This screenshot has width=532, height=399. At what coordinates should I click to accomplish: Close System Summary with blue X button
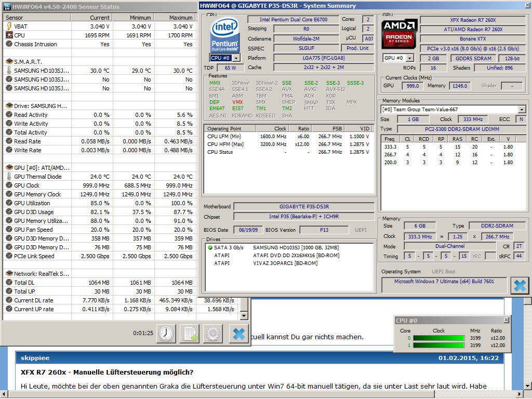coord(520,285)
